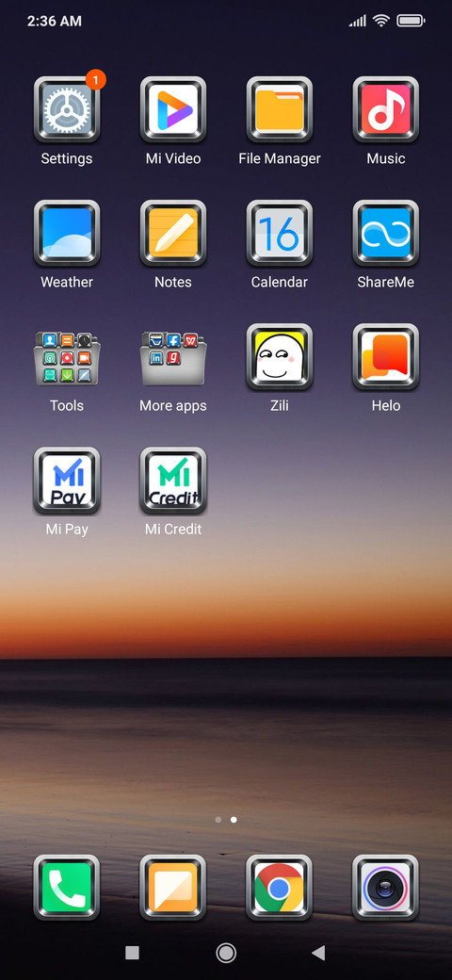Open the Calendar app showing 16

(279, 233)
